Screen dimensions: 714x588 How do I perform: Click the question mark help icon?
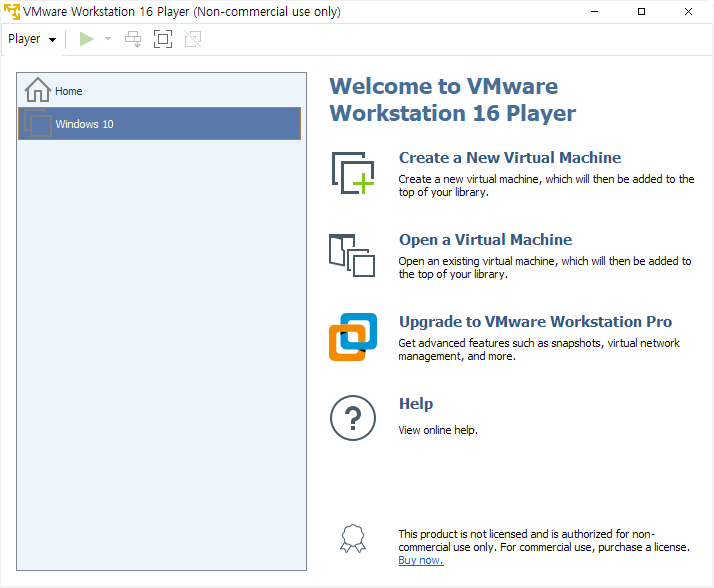tap(353, 418)
